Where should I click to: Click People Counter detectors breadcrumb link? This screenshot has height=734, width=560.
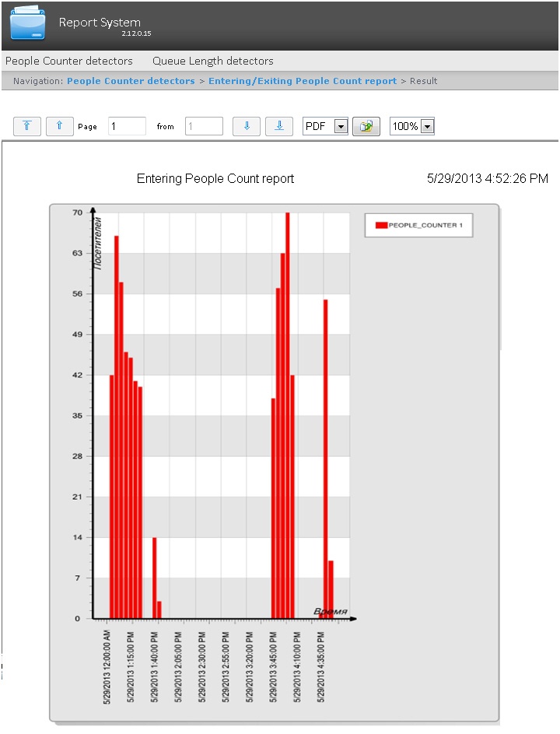point(131,81)
